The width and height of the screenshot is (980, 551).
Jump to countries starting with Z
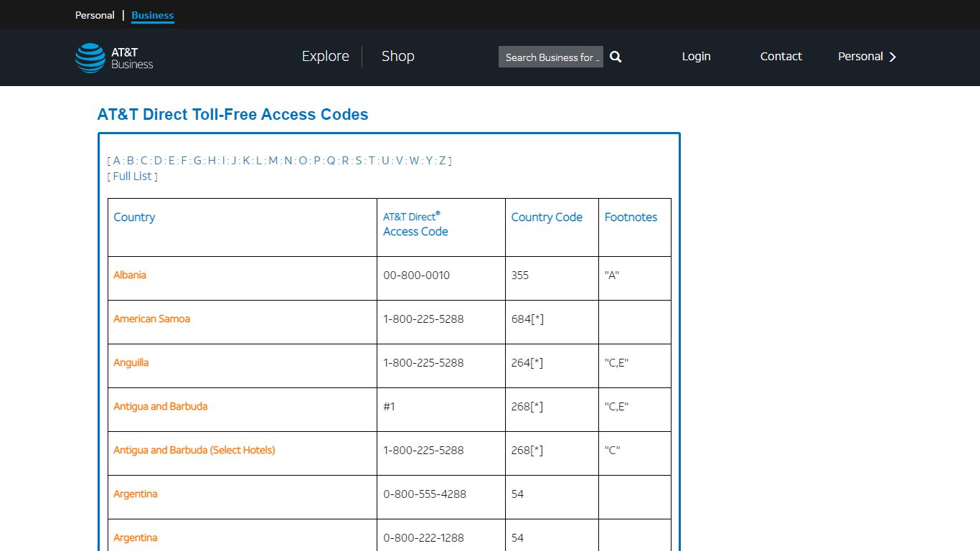[442, 161]
